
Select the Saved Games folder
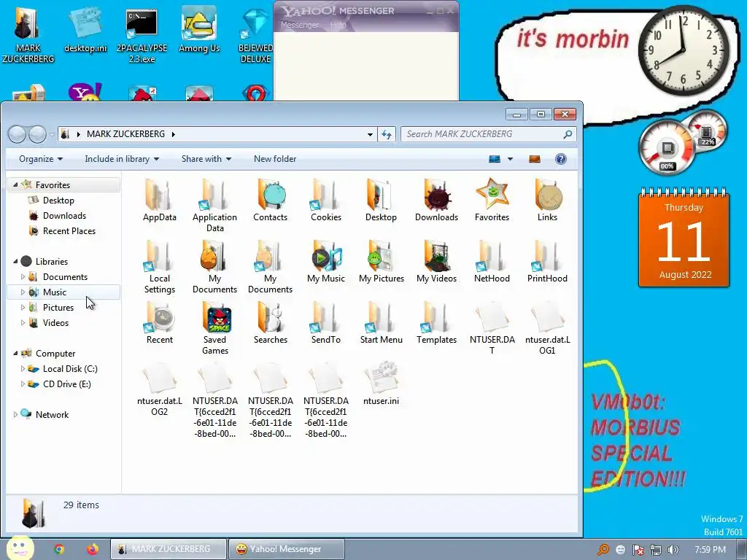click(215, 328)
